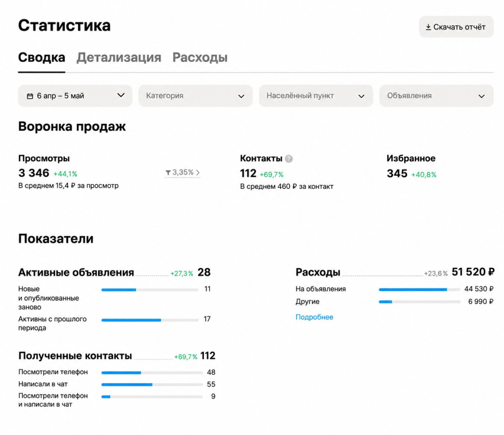This screenshot has height=435, width=504.
Task: Click the Написали в чат label
Action: click(43, 384)
